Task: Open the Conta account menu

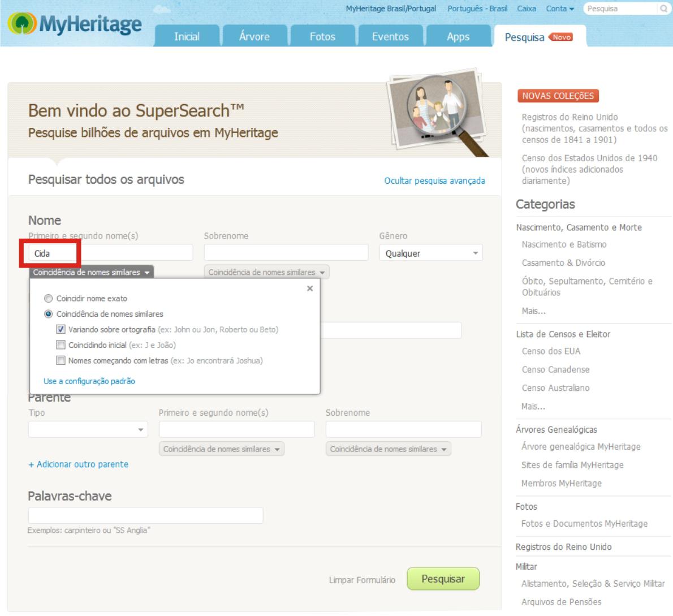Action: click(x=560, y=8)
